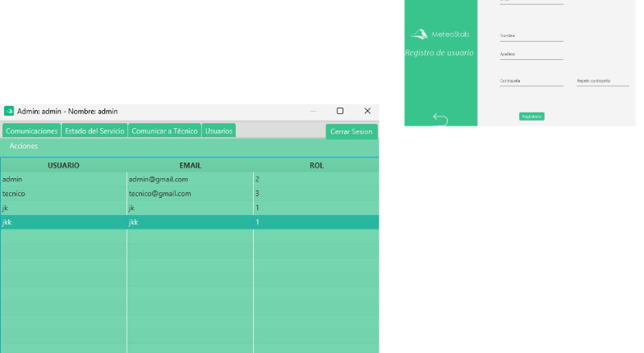Click role value 3 for tecnico
The height and width of the screenshot is (353, 644).
[x=316, y=194]
